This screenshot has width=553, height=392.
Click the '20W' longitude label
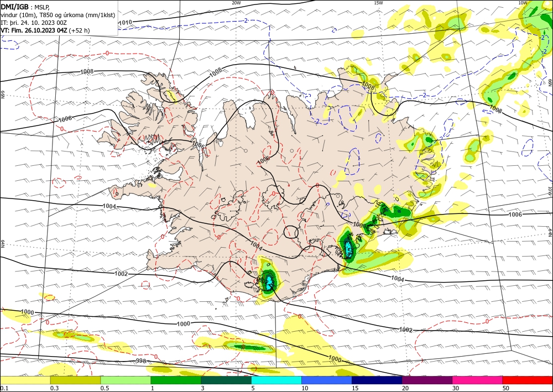236,3
